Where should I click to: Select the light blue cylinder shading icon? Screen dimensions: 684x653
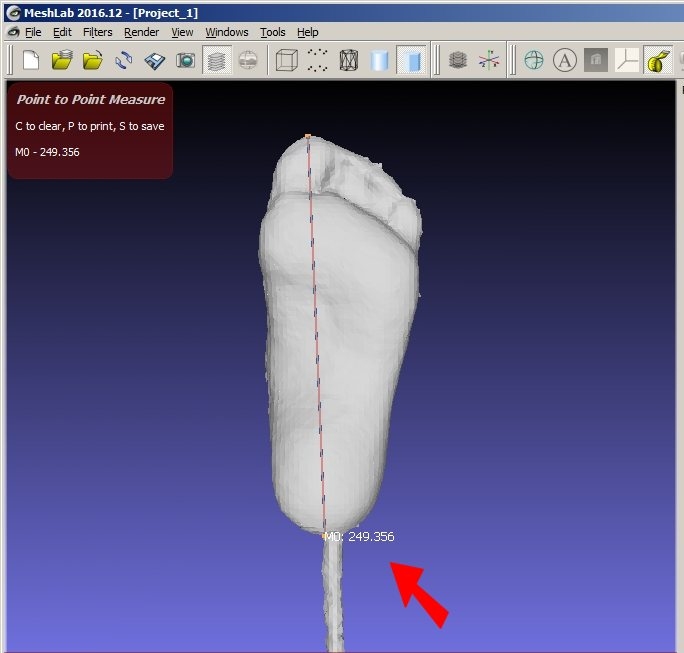[380, 61]
